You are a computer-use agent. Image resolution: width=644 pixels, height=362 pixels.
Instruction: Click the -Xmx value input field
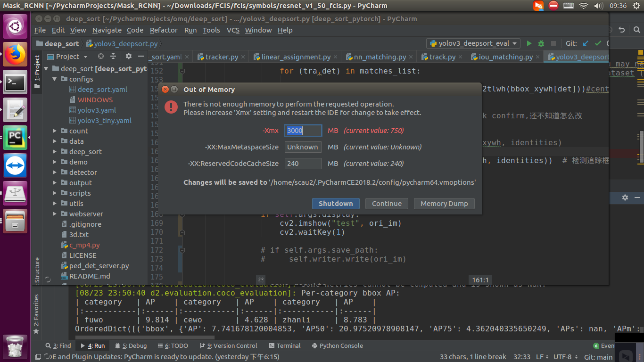point(302,130)
